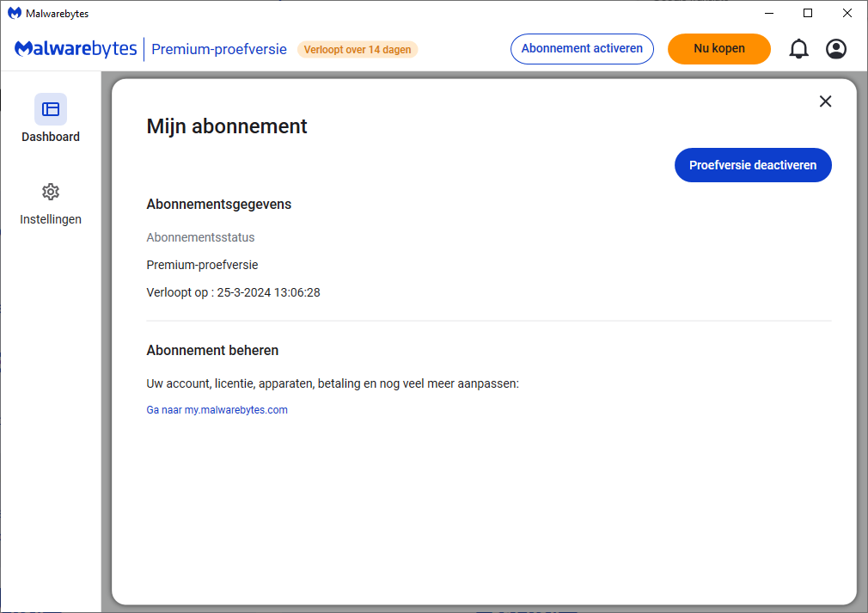
Task: Click Proefversie deactiveren button
Action: (x=753, y=165)
